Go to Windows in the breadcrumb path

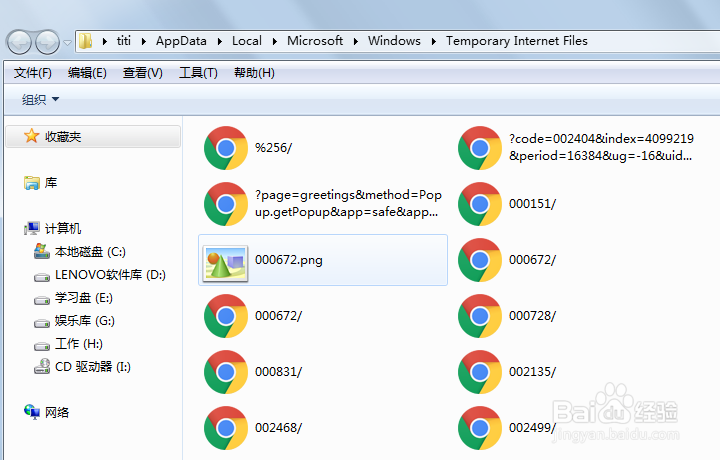394,41
